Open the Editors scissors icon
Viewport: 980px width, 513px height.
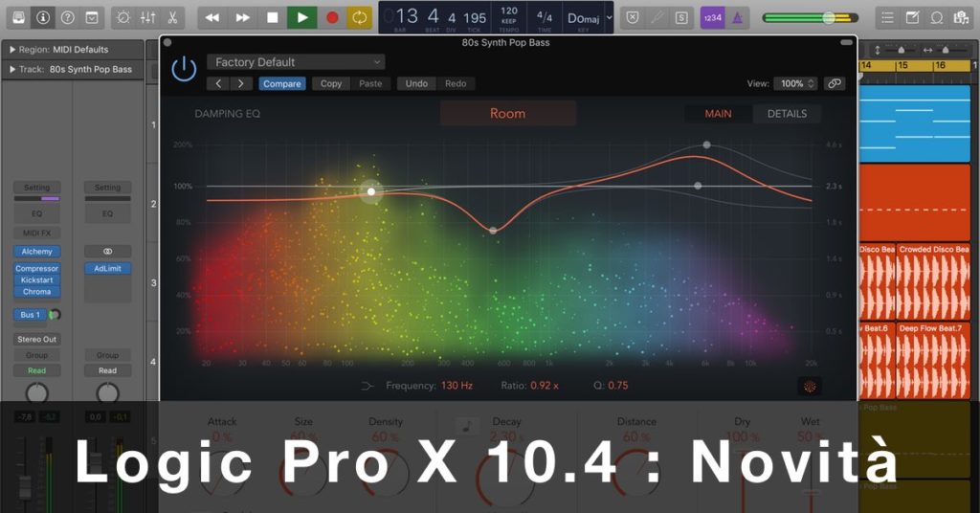pyautogui.click(x=172, y=17)
